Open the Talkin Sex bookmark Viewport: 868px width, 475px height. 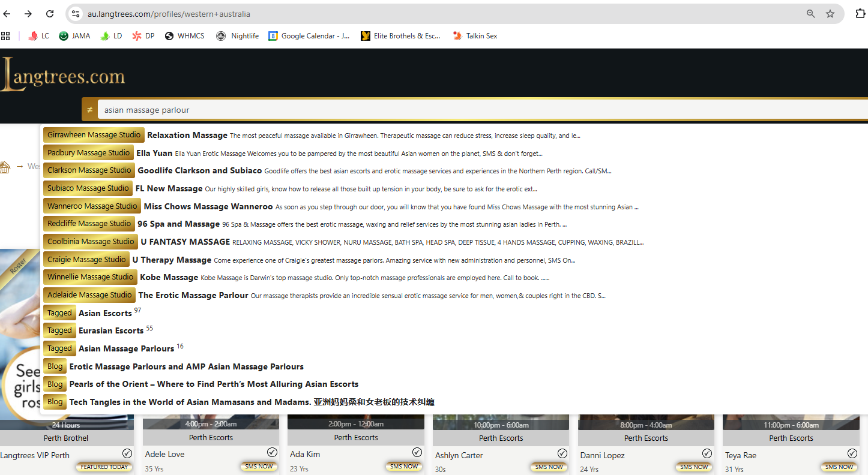[475, 36]
